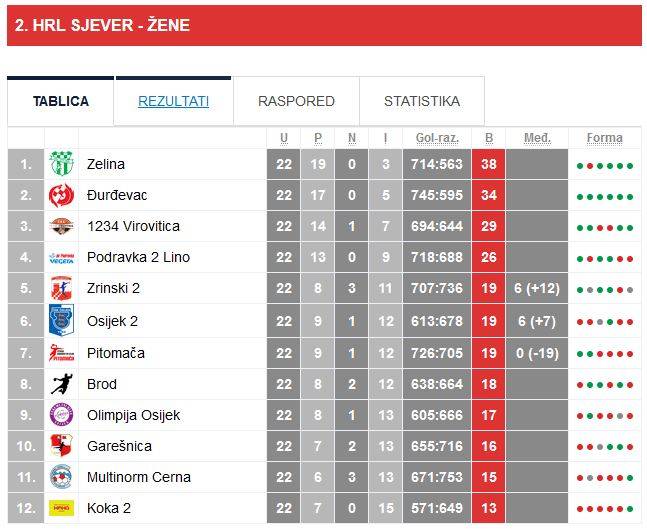Switch to the TABLICA tab
This screenshot has width=647, height=529.
point(61,101)
